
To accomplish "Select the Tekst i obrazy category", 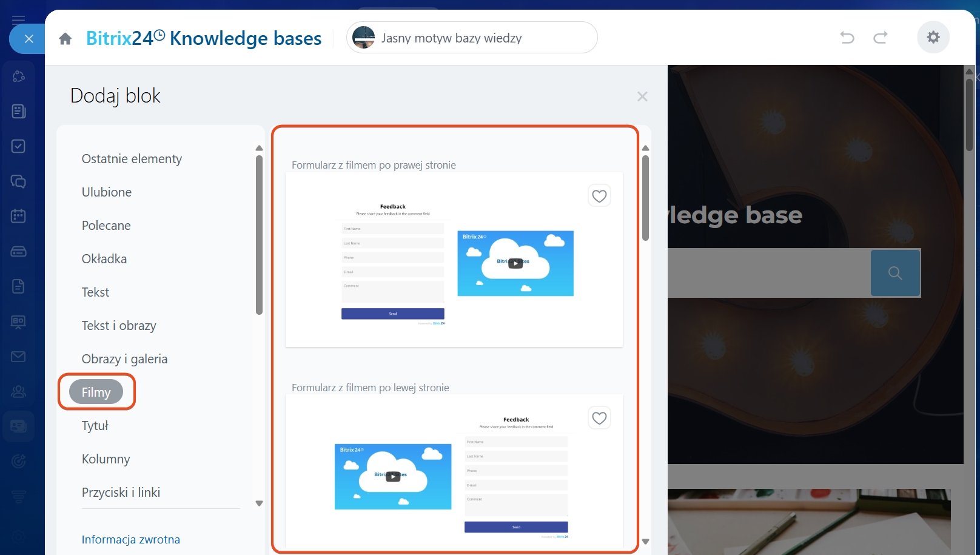I will click(119, 326).
